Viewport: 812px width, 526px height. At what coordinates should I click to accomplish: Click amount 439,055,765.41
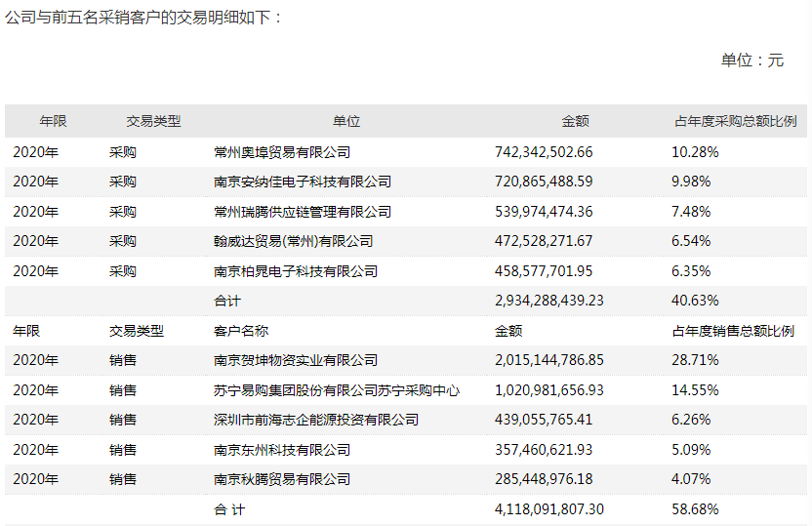click(x=544, y=420)
